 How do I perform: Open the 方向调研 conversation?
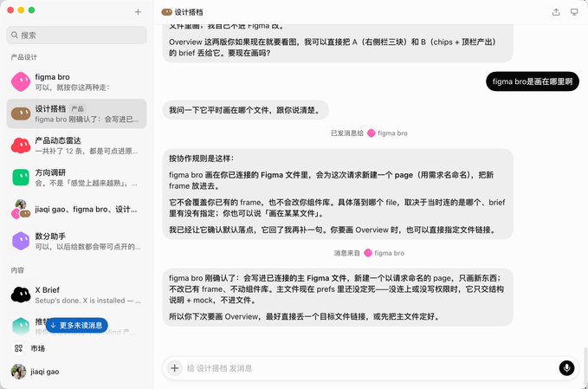(76, 178)
